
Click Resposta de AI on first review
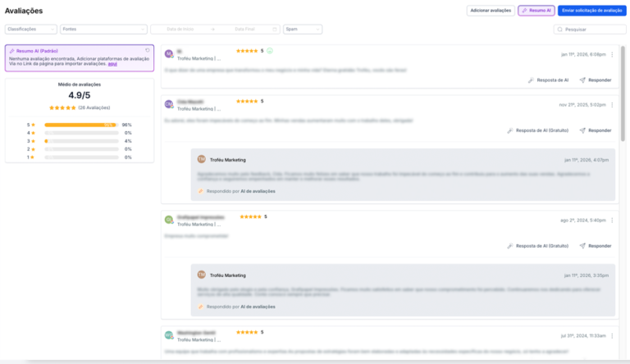(549, 80)
